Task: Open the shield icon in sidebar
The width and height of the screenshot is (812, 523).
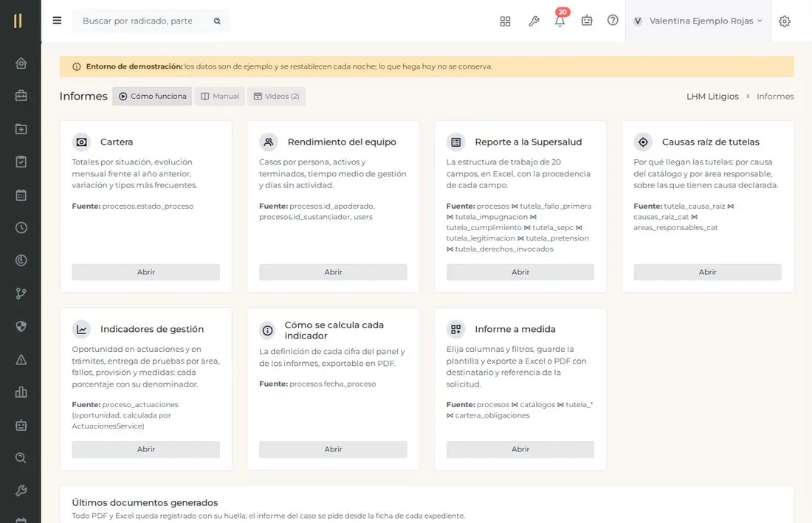Action: point(21,327)
